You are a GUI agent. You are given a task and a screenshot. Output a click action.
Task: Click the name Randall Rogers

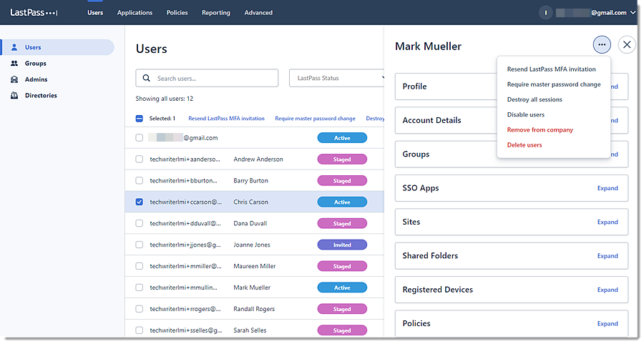(254, 309)
